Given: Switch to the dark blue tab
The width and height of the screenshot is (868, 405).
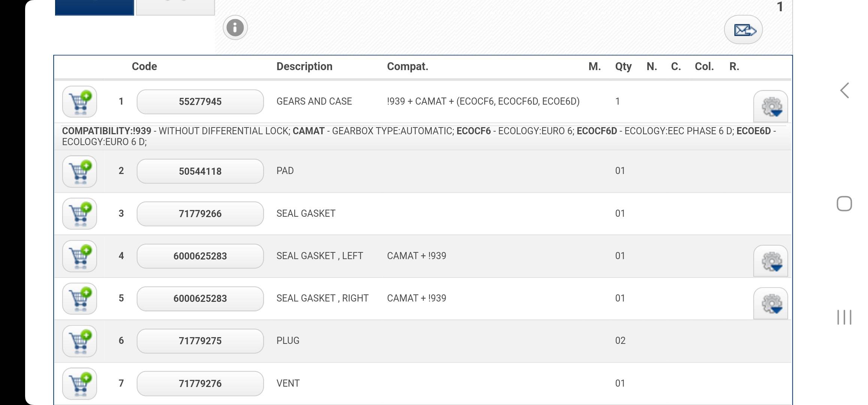Looking at the screenshot, I should (x=94, y=7).
